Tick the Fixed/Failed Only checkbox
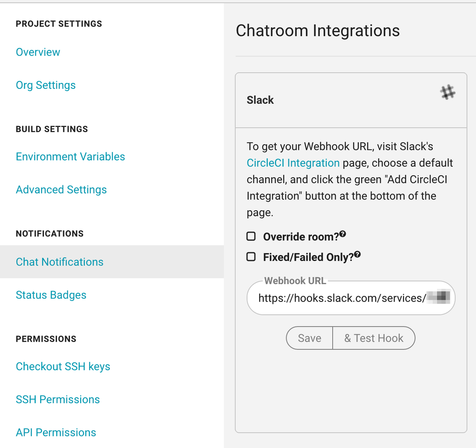Screen dimensions: 476x448 tap(251, 257)
